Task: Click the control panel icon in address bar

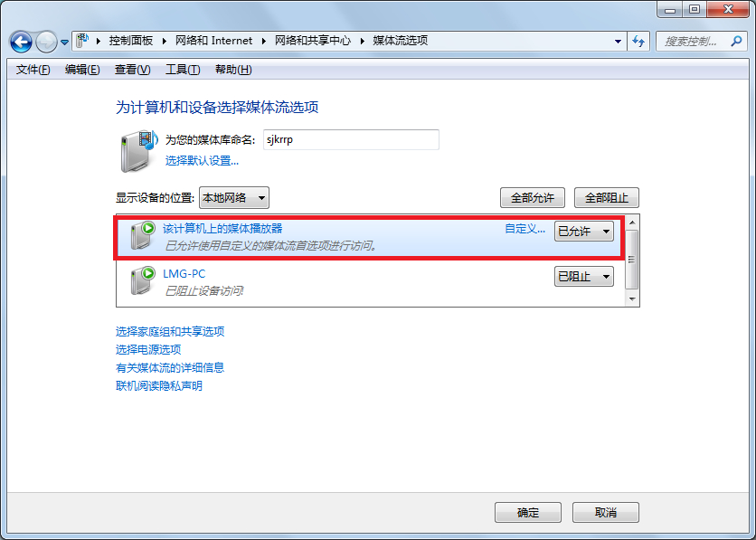Action: pyautogui.click(x=83, y=41)
